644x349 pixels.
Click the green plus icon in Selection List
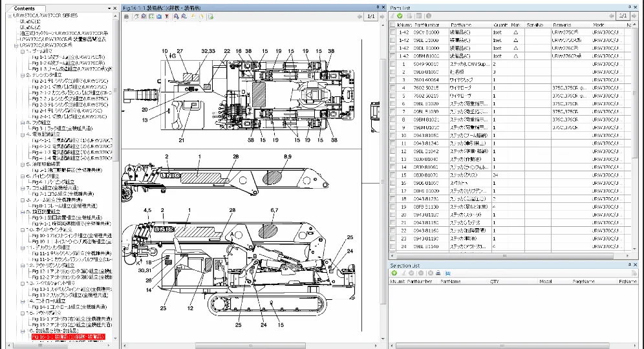coord(394,273)
